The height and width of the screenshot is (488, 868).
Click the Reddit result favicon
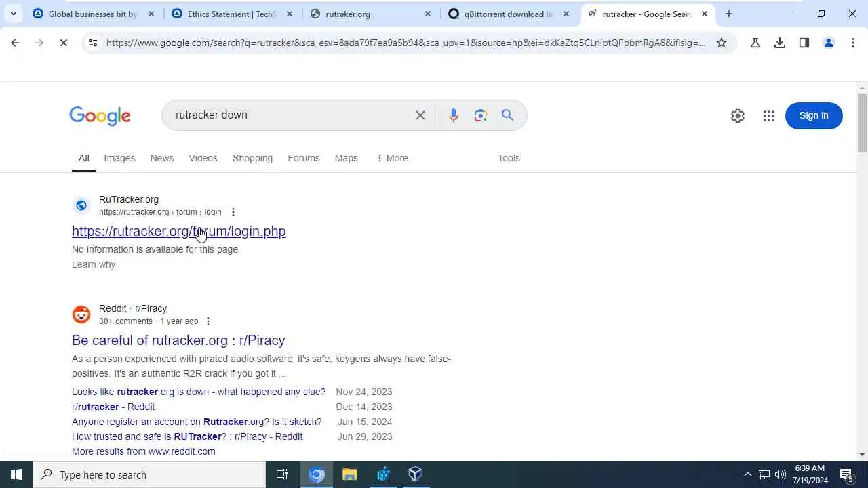point(81,314)
